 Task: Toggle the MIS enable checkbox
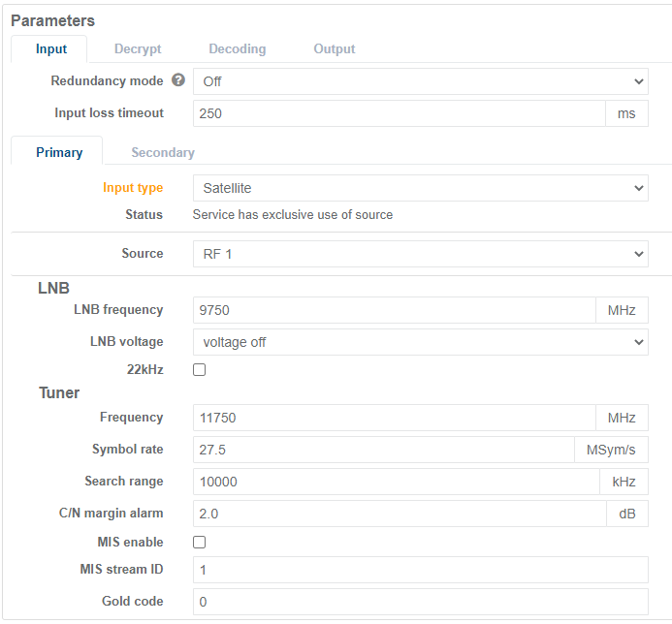click(x=200, y=542)
